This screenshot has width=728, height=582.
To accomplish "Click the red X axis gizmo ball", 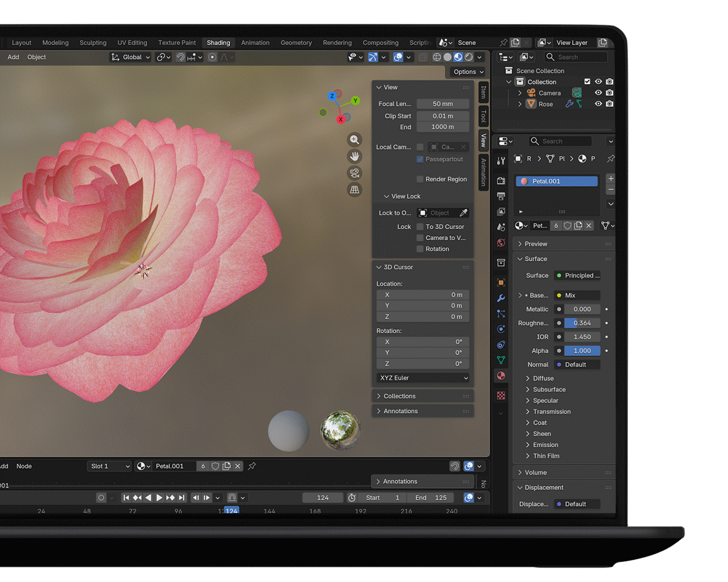I will (x=341, y=119).
